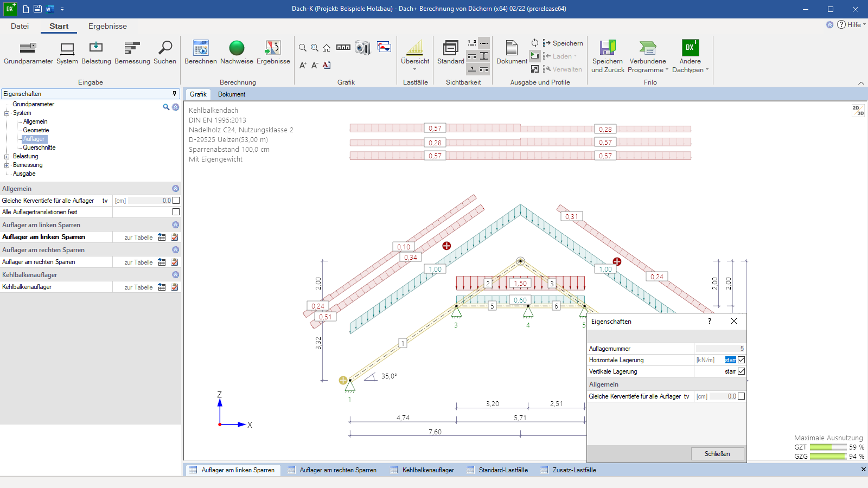Image resolution: width=868 pixels, height=488 pixels.
Task: Open the Bemessung ribbon icon
Action: [132, 53]
